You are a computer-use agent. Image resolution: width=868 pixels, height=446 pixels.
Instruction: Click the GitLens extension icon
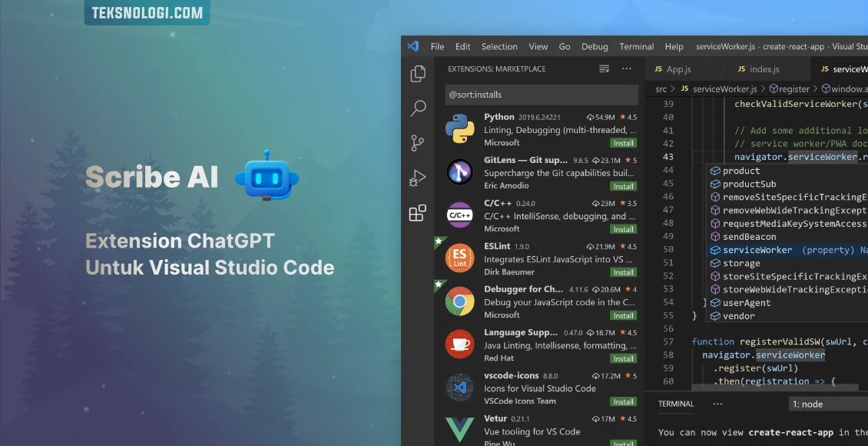460,171
